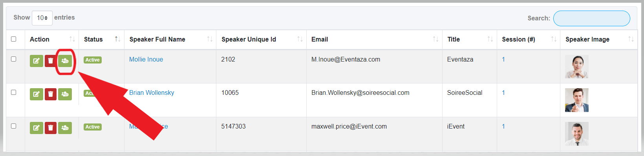View Brian Wollensky's speaker image thumbnail
The width and height of the screenshot is (644, 156).
[x=576, y=100]
